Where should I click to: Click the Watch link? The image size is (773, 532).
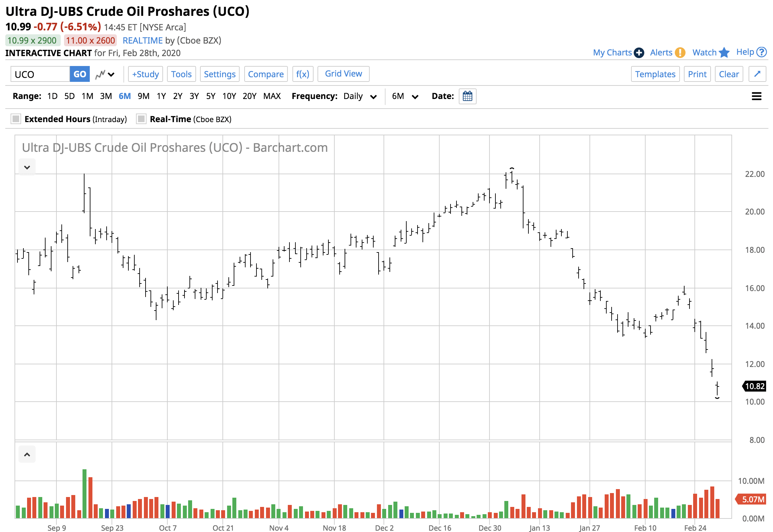(x=704, y=53)
